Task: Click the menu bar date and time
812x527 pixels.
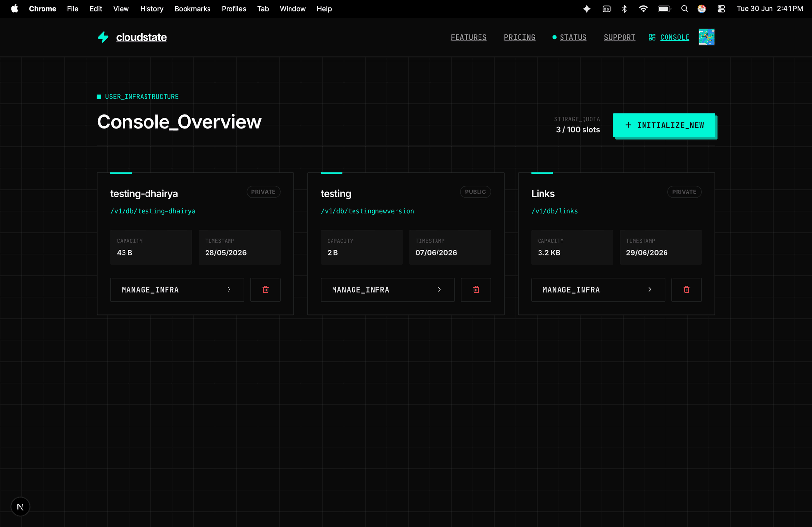Action: coord(770,9)
